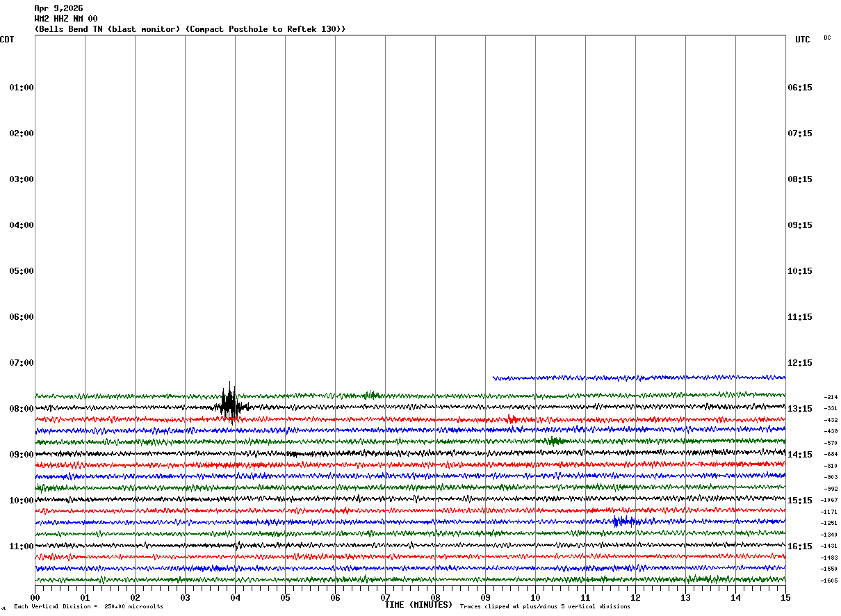The image size is (841, 616).
Task: Click the -1483 DC offset value
Action: point(830,558)
